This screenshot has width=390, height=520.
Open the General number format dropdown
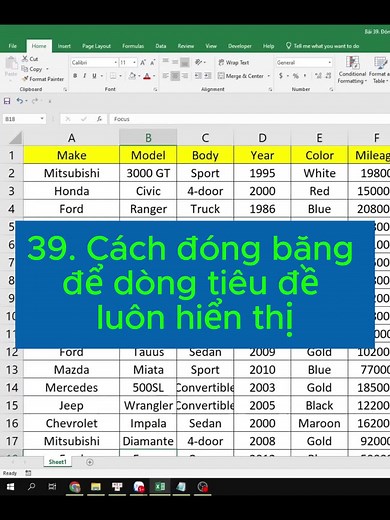(330, 62)
